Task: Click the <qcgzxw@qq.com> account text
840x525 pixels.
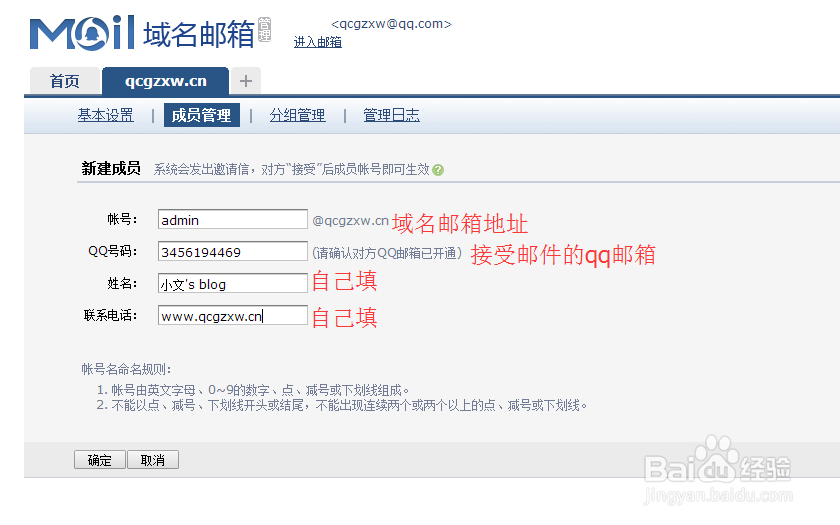Action: pyautogui.click(x=392, y=24)
